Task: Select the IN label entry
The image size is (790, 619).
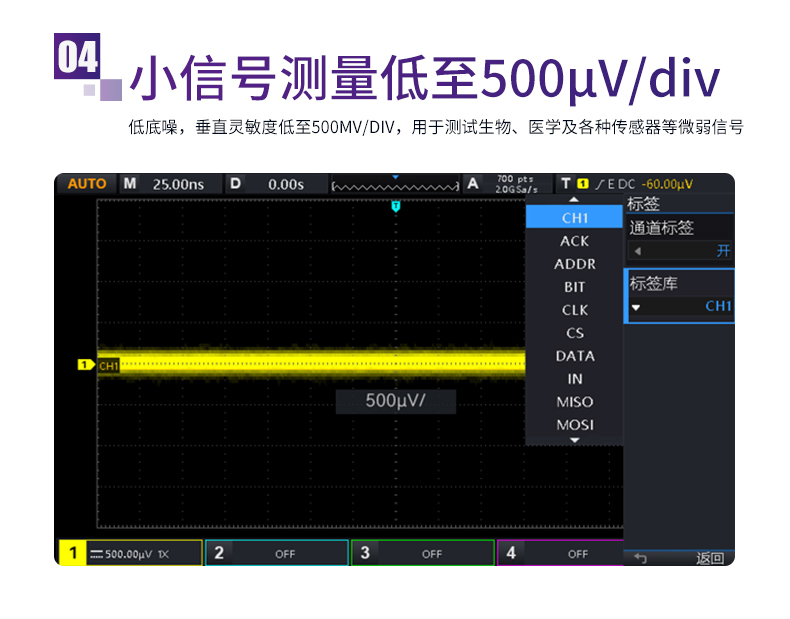Action: coord(574,379)
